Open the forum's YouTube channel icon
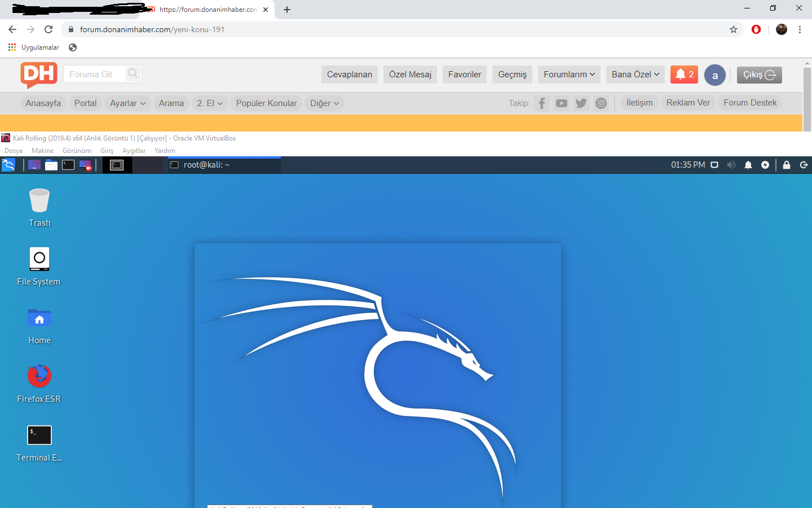This screenshot has width=812, height=508. (x=562, y=103)
